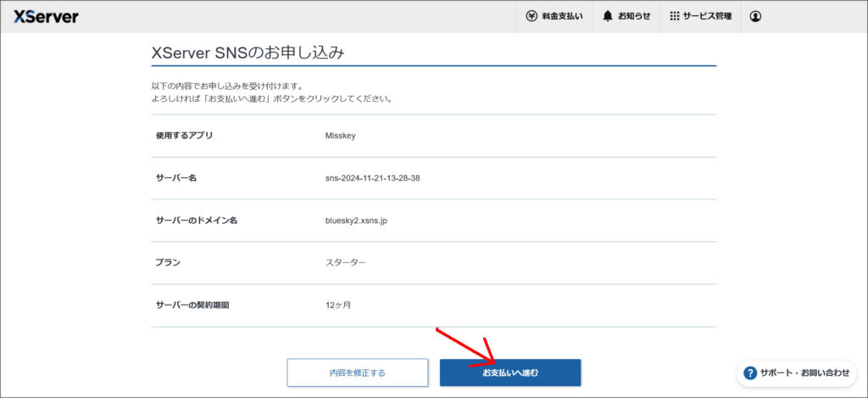Viewport: 868px width, 398px height.
Task: Click the サーバーのドメイン名 label
Action: [x=196, y=221]
